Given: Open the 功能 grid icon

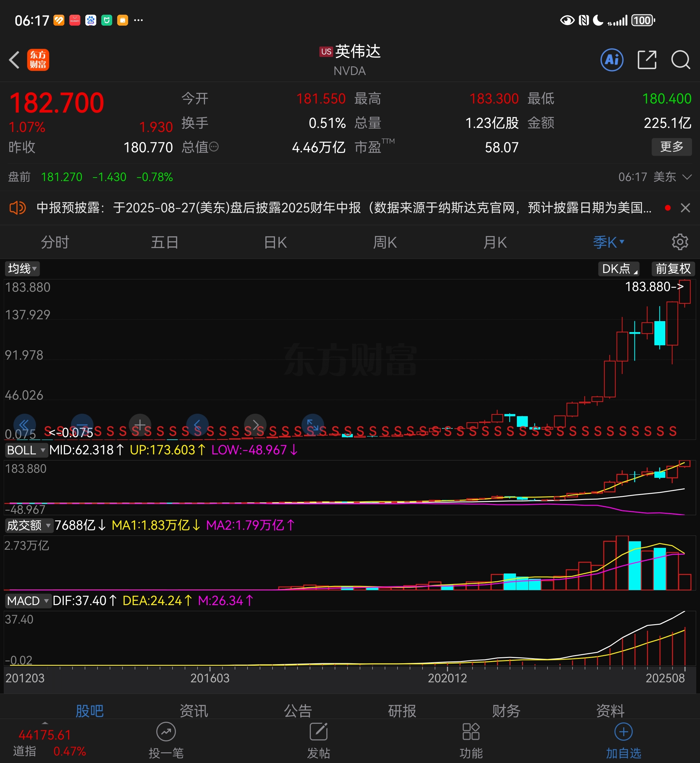Looking at the screenshot, I should [471, 732].
